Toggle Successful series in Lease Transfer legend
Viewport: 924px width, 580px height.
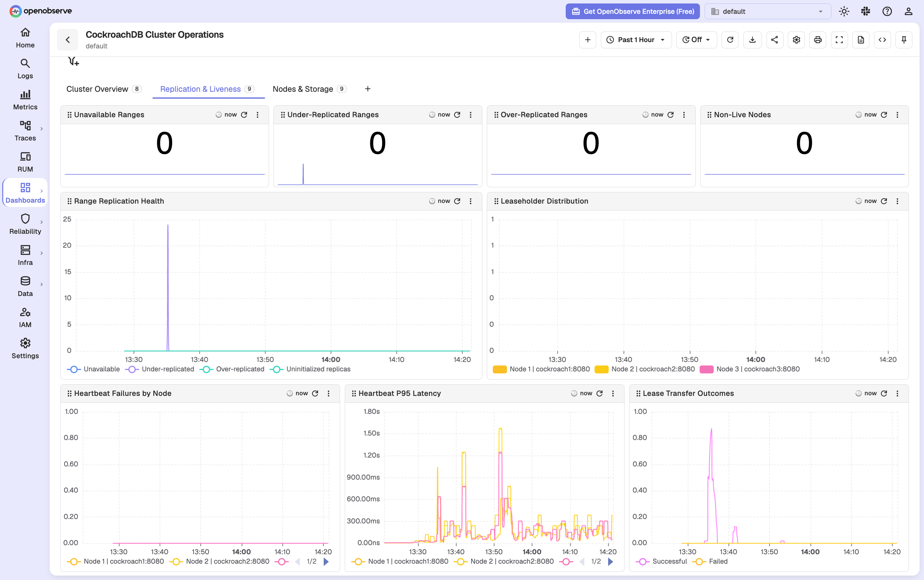(x=661, y=561)
